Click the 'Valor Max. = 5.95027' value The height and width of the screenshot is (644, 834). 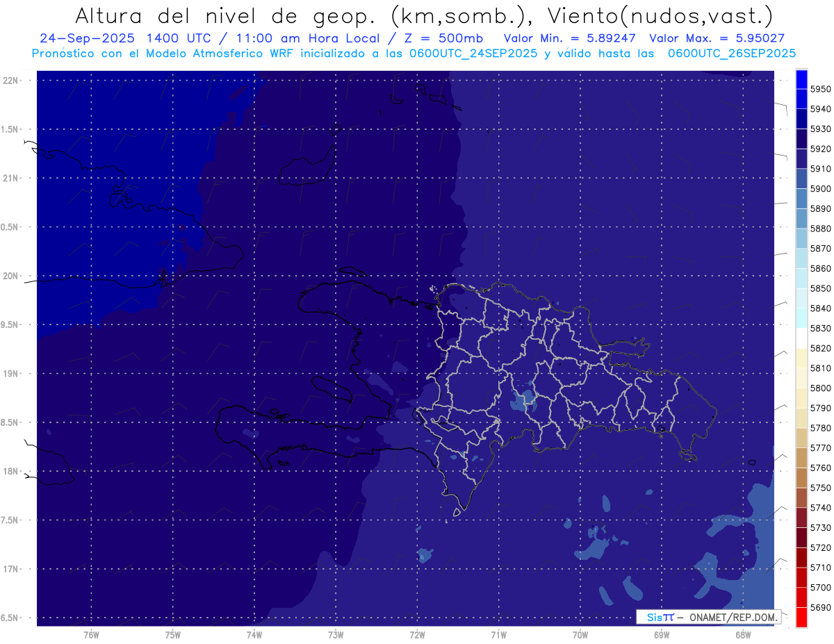coord(717,38)
